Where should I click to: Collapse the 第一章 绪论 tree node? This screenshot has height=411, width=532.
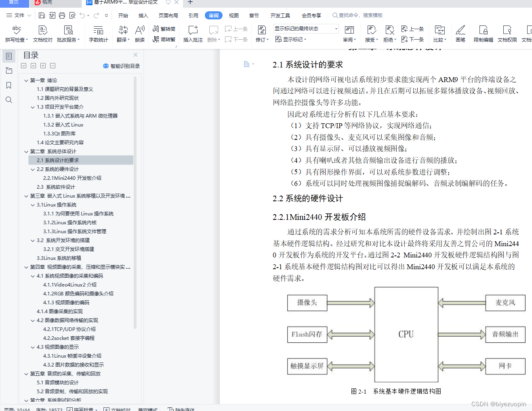click(x=26, y=80)
